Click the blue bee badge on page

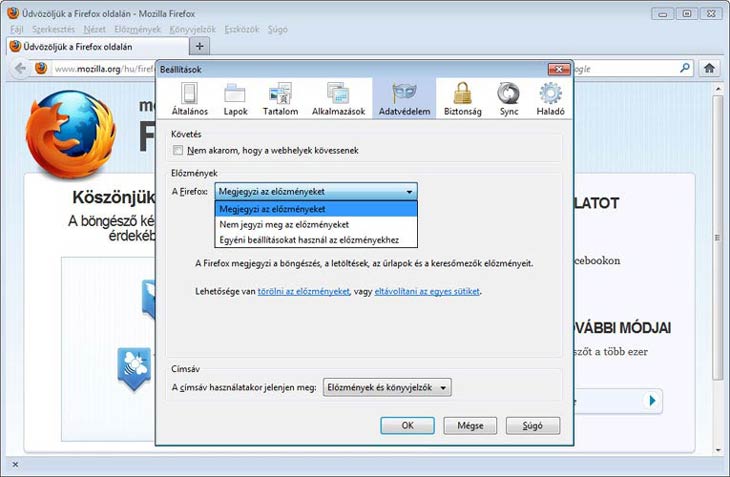134,368
